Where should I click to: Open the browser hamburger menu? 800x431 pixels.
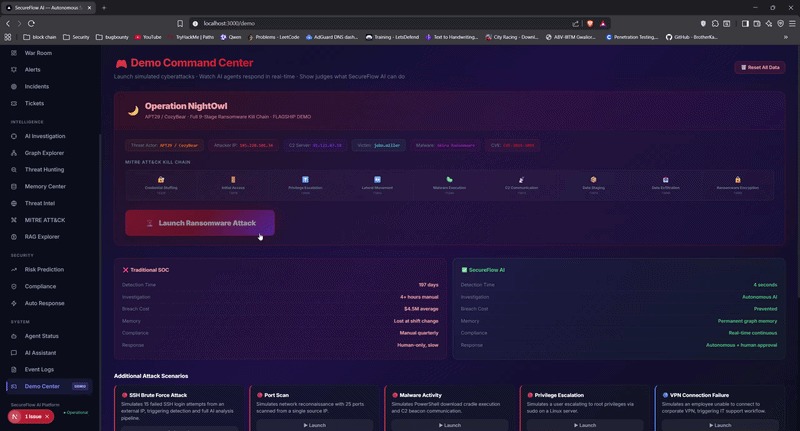792,23
